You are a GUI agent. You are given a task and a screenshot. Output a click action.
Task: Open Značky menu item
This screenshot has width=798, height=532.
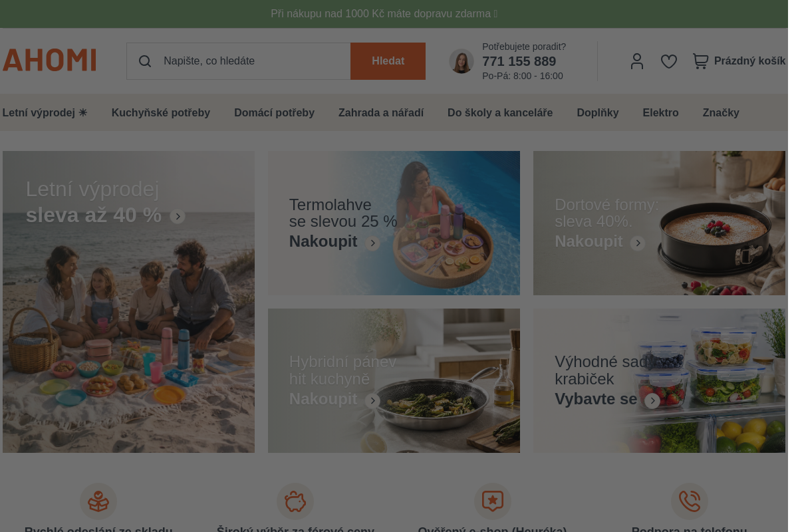721,113
